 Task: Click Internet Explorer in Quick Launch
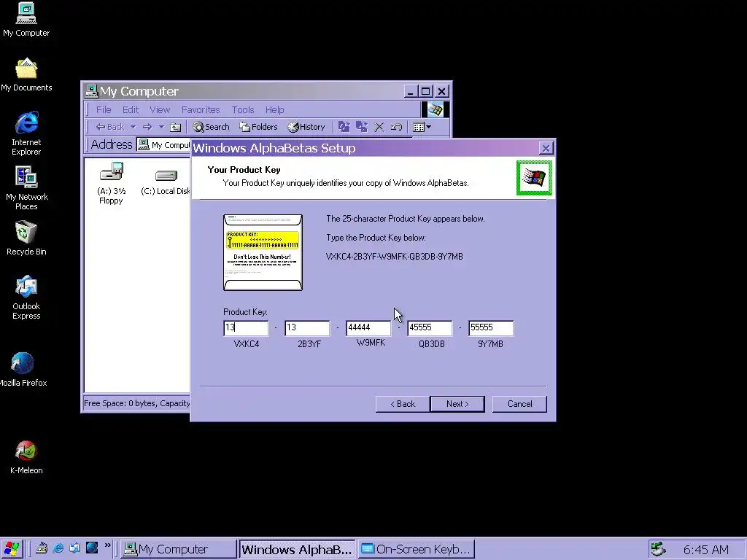tap(58, 548)
